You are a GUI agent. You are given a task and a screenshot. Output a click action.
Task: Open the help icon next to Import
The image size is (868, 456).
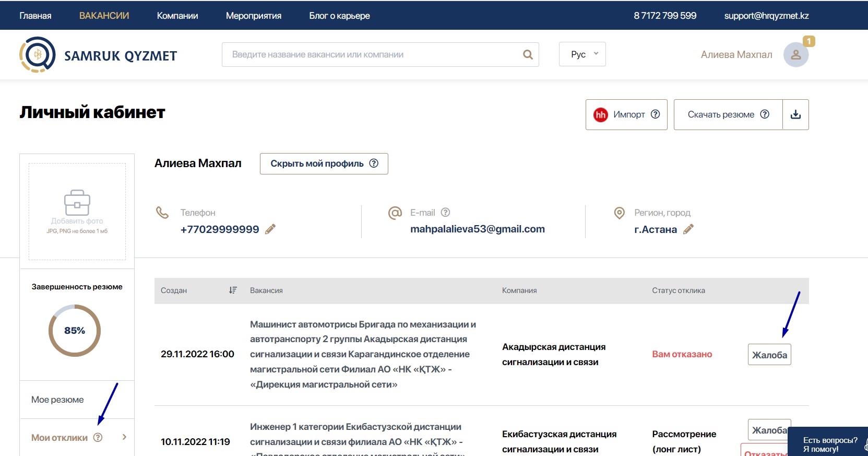click(656, 114)
